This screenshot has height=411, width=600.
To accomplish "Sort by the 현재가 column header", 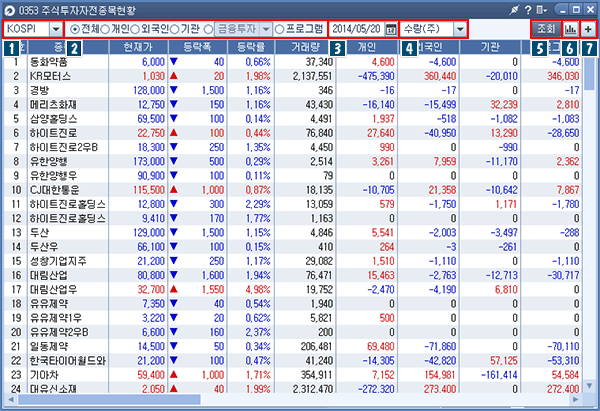I will click(138, 47).
